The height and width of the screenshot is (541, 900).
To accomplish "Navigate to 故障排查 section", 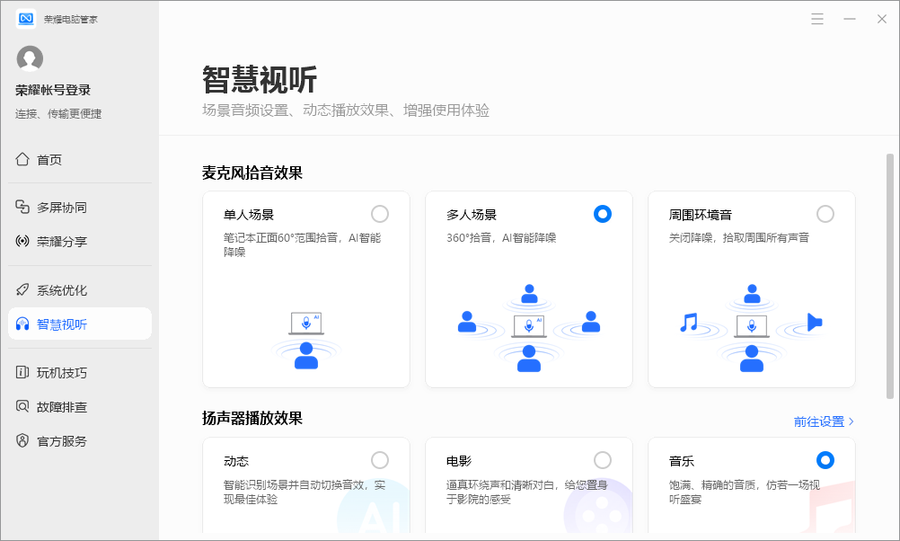I will pyautogui.click(x=80, y=407).
